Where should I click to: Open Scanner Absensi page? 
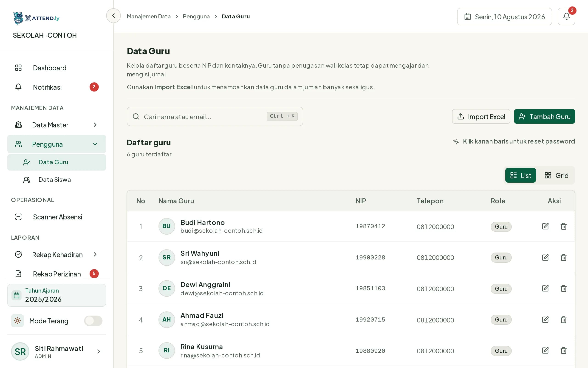click(57, 217)
